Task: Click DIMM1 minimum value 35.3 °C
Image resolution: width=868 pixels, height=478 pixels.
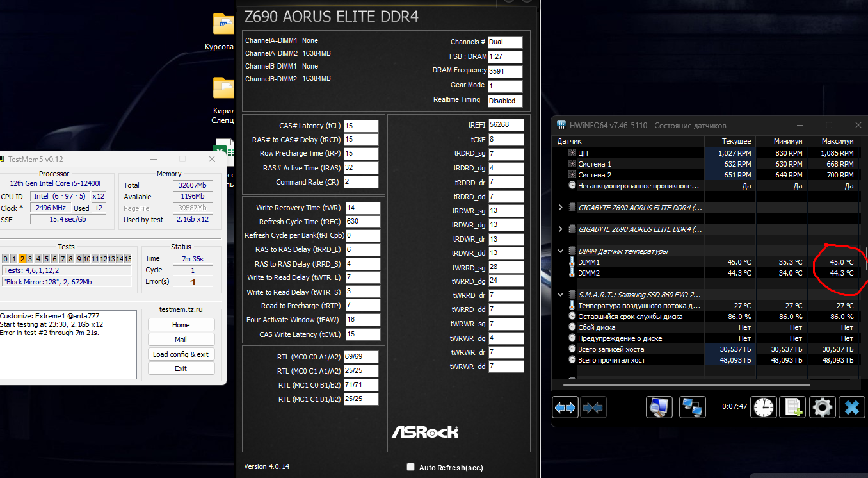Action: tap(790, 262)
